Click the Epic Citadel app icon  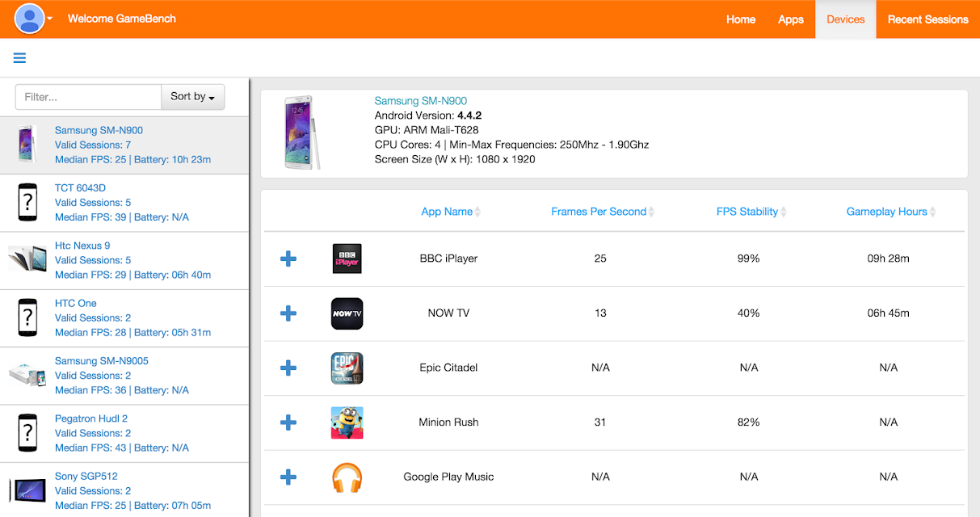pos(347,368)
